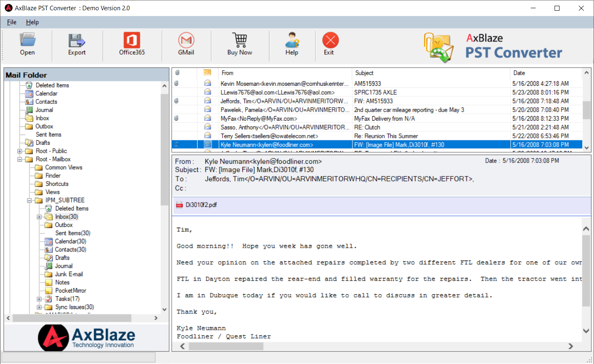This screenshot has height=364, width=594.
Task: Click the Deleted Items icon under IPM_SUBTREE
Action: point(48,208)
